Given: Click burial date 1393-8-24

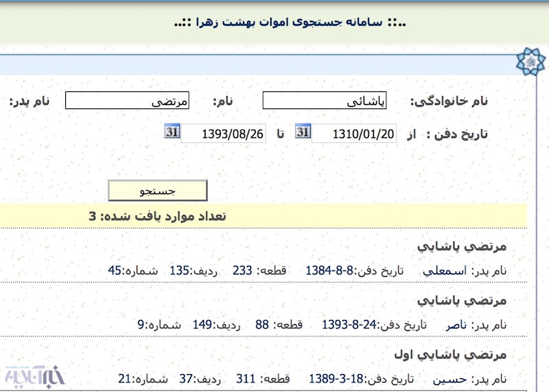Looking at the screenshot, I should (349, 325).
